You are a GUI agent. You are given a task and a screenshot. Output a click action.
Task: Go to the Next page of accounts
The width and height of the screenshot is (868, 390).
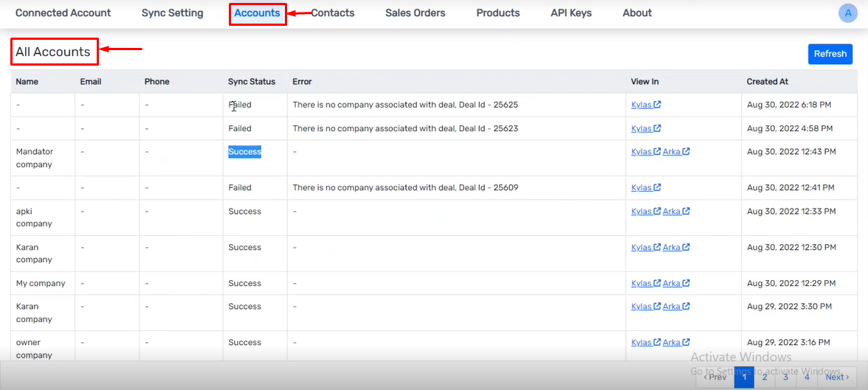pos(837,377)
